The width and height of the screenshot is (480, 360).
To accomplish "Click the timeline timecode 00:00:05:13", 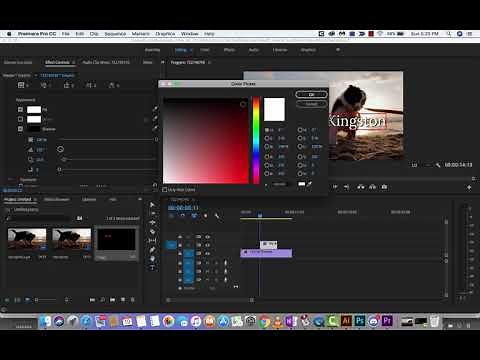I will click(x=183, y=208).
